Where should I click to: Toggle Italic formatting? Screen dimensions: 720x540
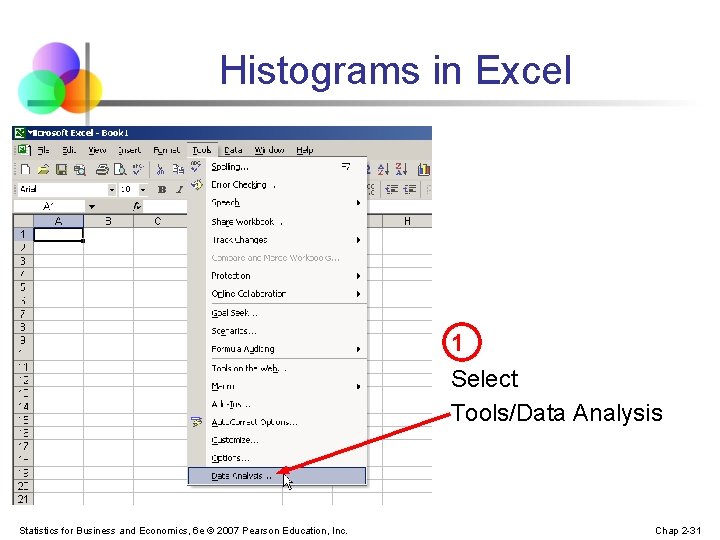(180, 189)
